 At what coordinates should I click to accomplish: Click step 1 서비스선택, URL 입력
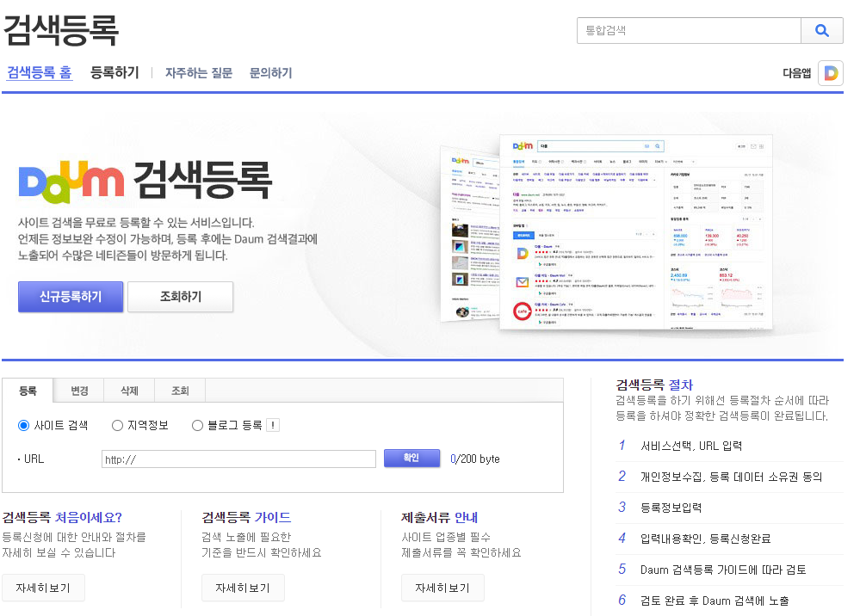691,447
